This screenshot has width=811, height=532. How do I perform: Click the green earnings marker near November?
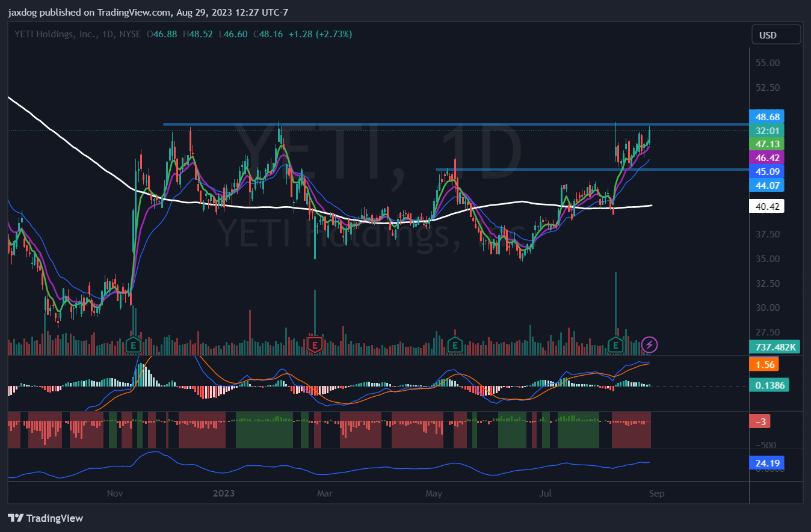(133, 345)
